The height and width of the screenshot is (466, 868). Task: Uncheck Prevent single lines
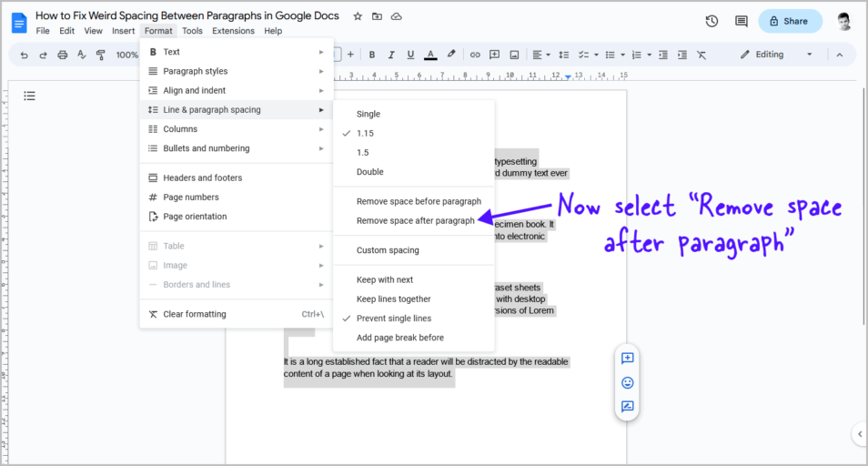coord(413,319)
